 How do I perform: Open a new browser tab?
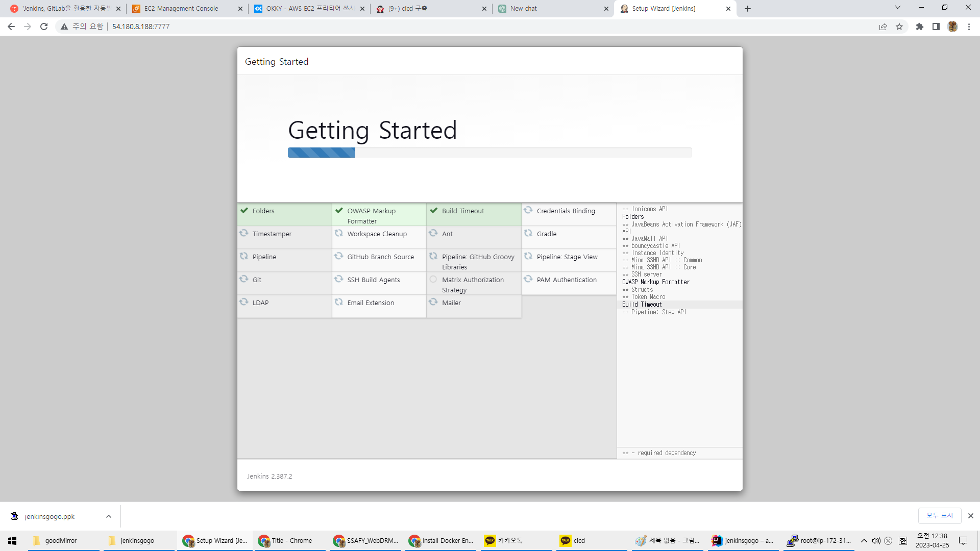tap(748, 9)
